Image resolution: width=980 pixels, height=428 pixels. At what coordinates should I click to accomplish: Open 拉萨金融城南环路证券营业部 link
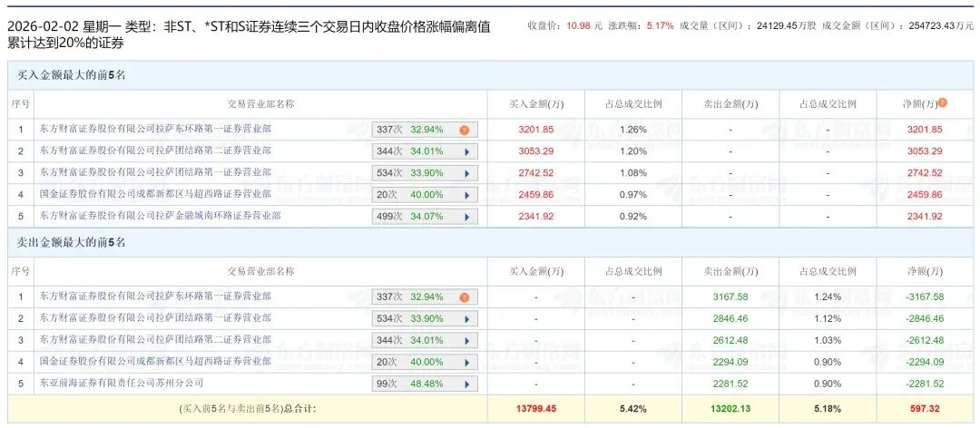coord(161,216)
